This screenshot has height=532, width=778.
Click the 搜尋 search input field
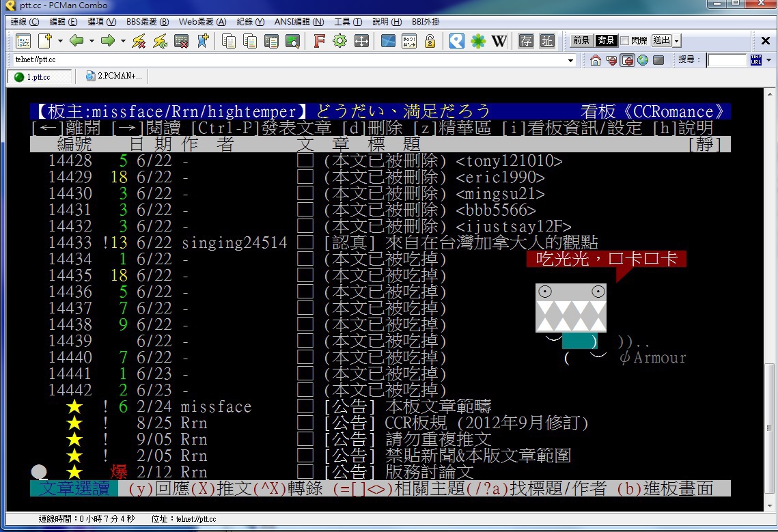[726, 60]
